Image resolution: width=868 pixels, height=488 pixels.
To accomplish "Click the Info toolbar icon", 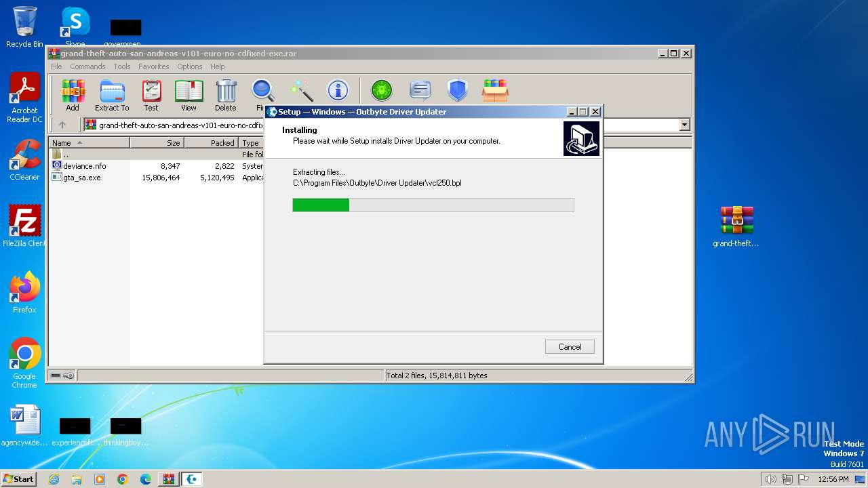I will (338, 90).
